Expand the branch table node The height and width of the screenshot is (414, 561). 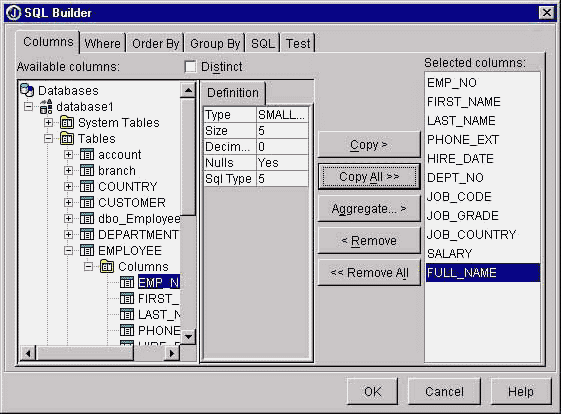click(68, 171)
